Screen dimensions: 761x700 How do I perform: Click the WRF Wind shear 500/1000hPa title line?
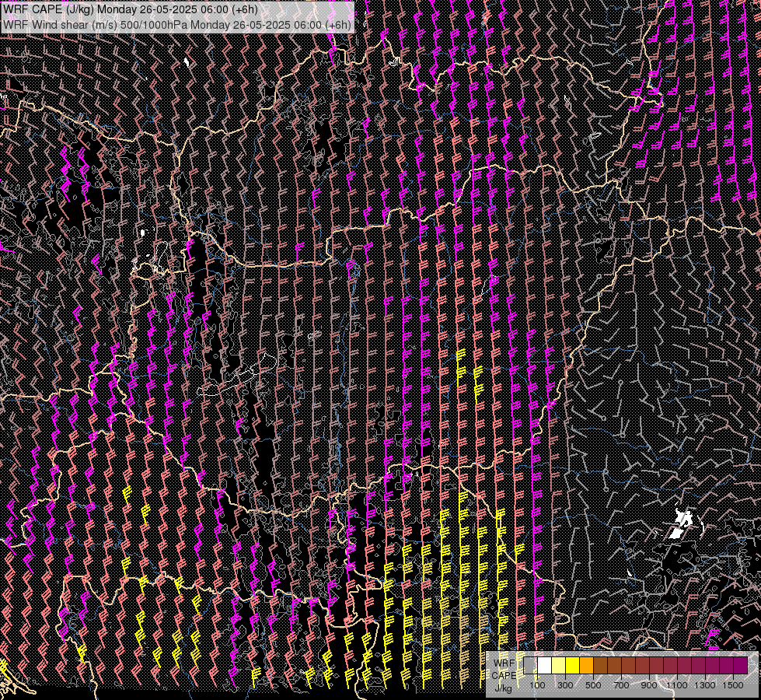point(177,25)
